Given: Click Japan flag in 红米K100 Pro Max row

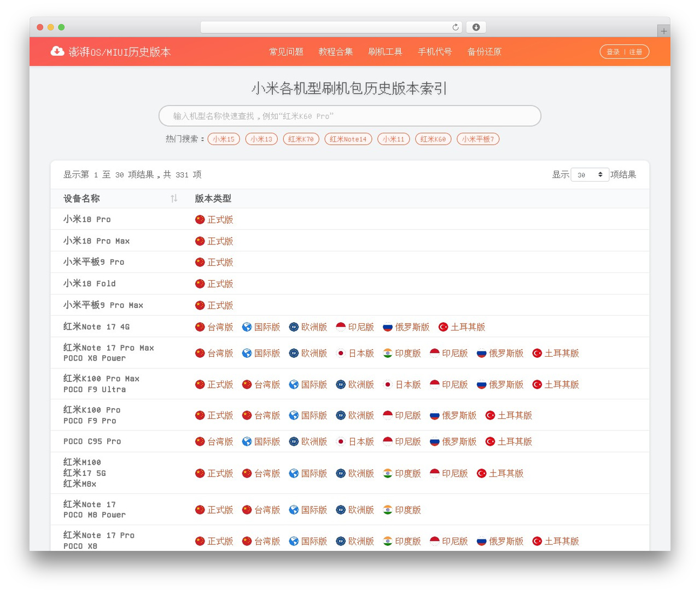Looking at the screenshot, I should coord(388,385).
